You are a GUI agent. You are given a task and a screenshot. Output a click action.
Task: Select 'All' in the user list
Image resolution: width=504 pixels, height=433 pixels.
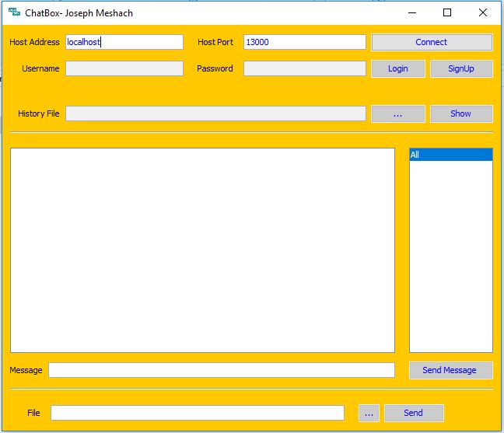[x=450, y=155]
